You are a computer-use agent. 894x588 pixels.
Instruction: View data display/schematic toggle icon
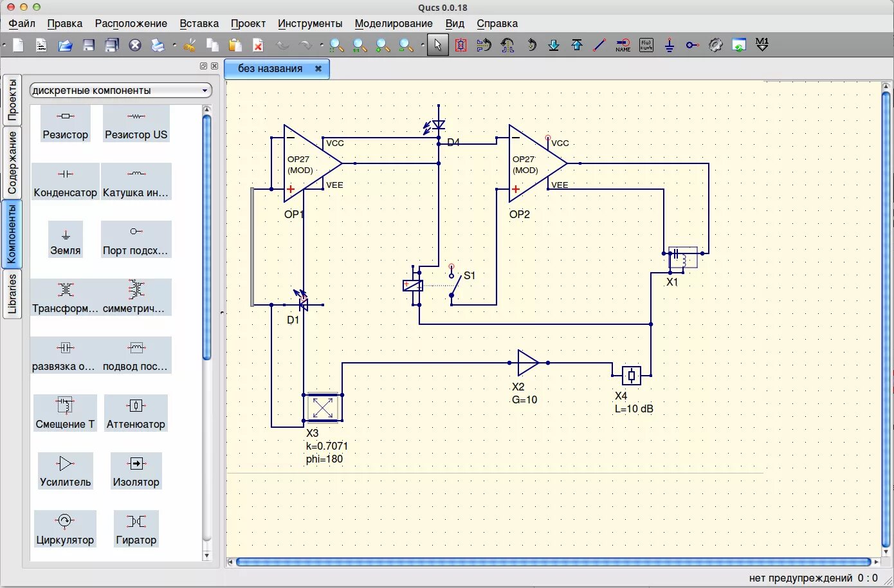[739, 45]
